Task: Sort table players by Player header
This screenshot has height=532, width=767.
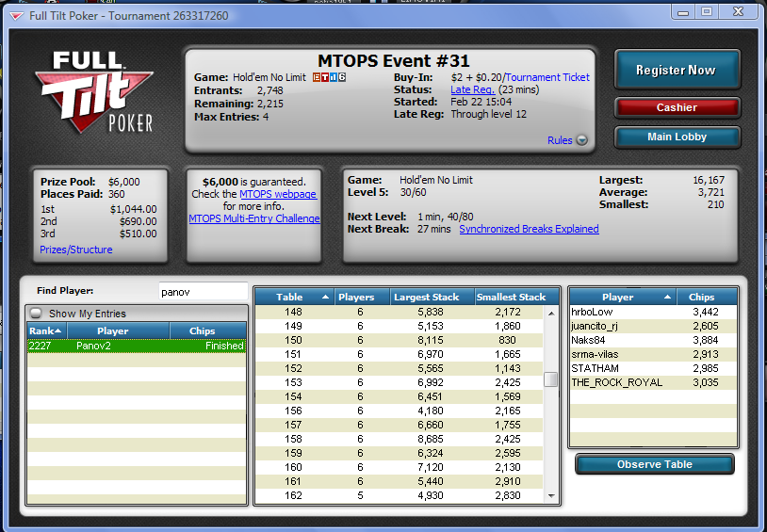Action: point(623,297)
